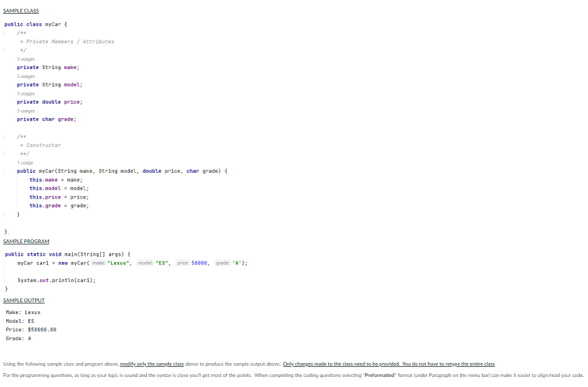Select the 'grade:' parameter hint before 'A'
The image size is (588, 387).
[x=222, y=263]
